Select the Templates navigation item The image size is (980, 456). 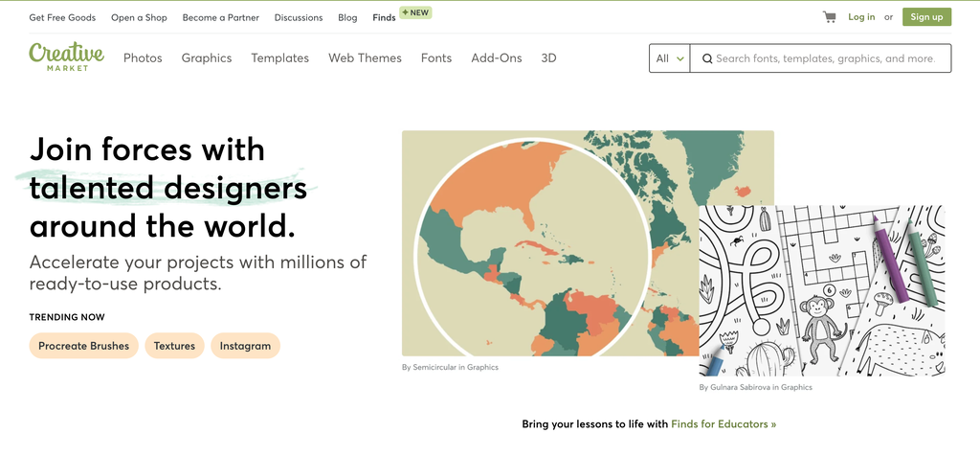point(279,58)
